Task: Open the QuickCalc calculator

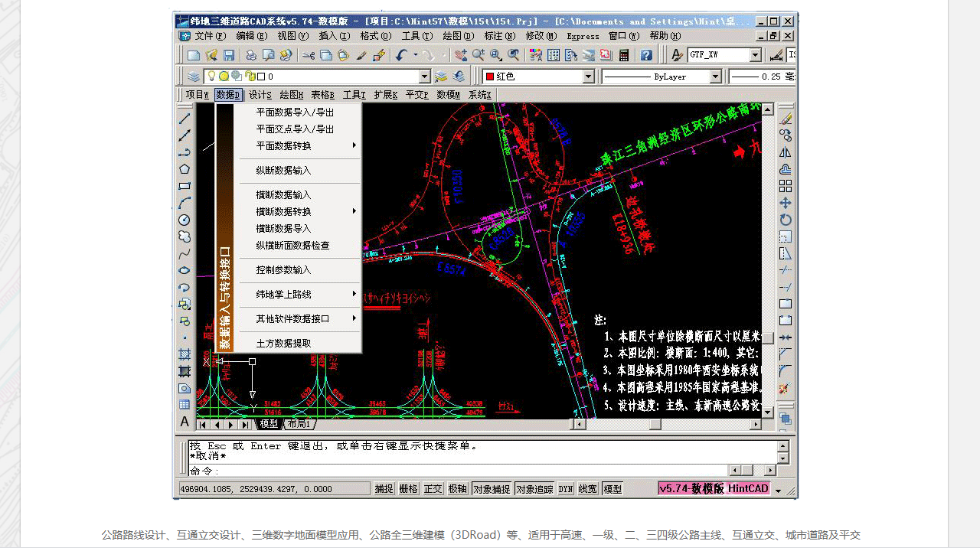Action: pyautogui.click(x=624, y=54)
